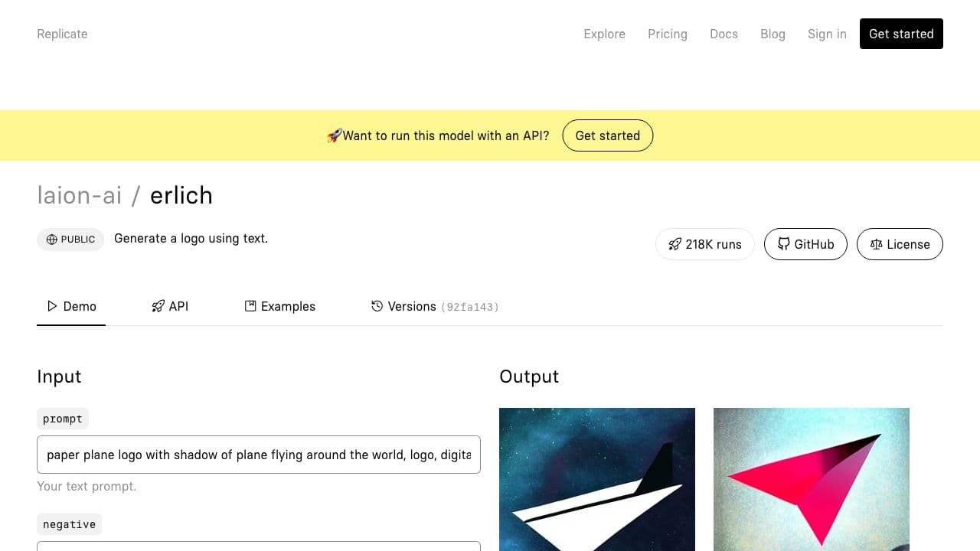The height and width of the screenshot is (551, 980).
Task: Click Sign in at top right
Action: (x=827, y=34)
